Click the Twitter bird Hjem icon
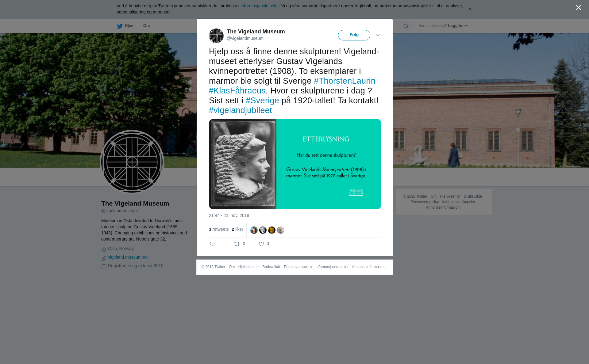 120,26
